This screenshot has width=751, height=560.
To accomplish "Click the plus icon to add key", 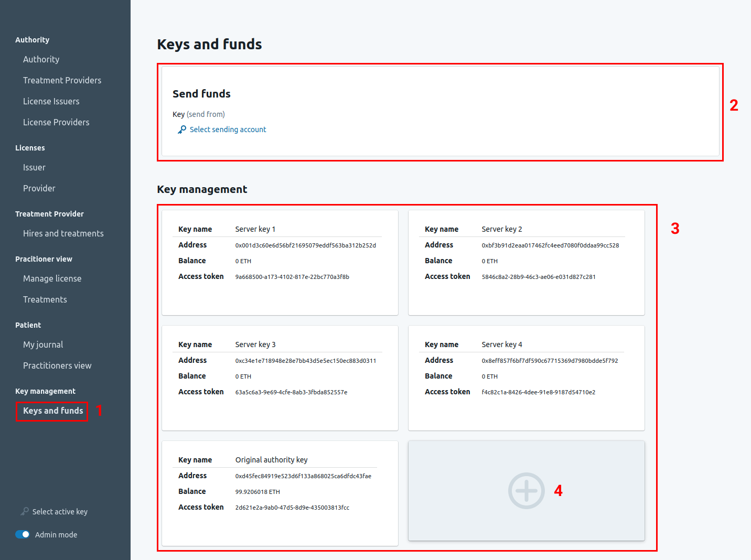I will coord(526,491).
